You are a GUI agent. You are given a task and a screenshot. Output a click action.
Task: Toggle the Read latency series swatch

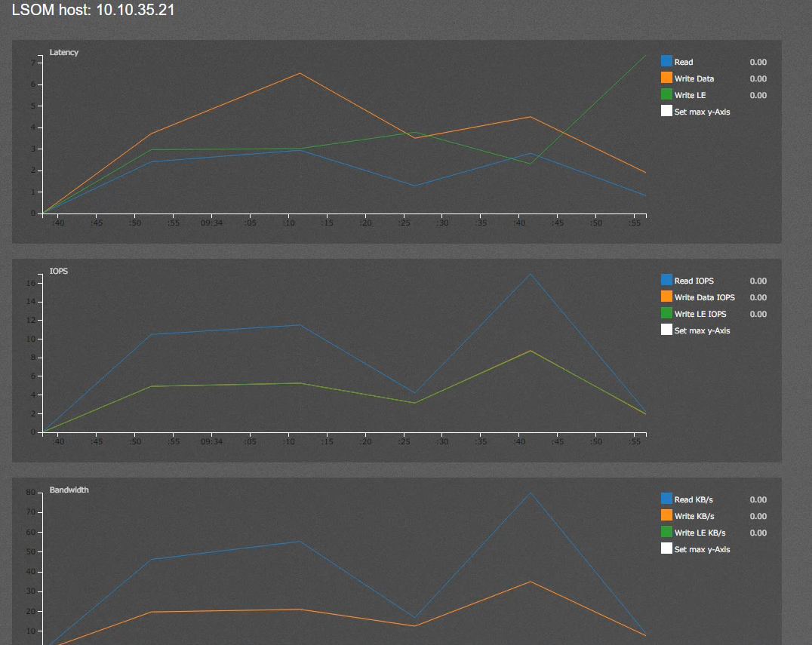tap(666, 62)
